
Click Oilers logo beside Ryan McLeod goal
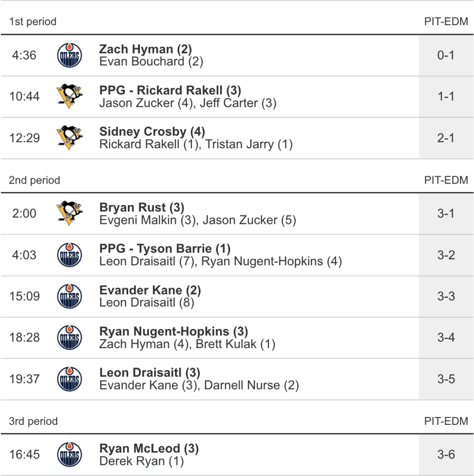pos(69,455)
